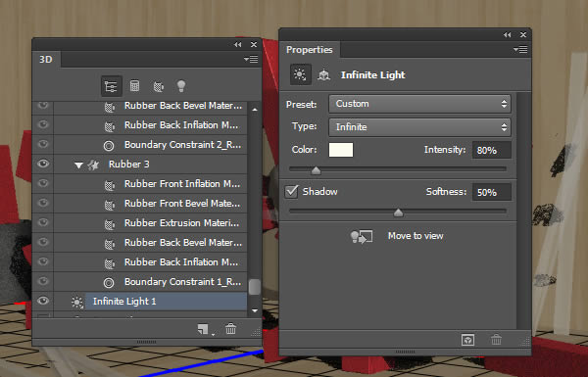Toggle eye for Boundary Constraint 1_R
588x377 pixels.
(x=43, y=281)
